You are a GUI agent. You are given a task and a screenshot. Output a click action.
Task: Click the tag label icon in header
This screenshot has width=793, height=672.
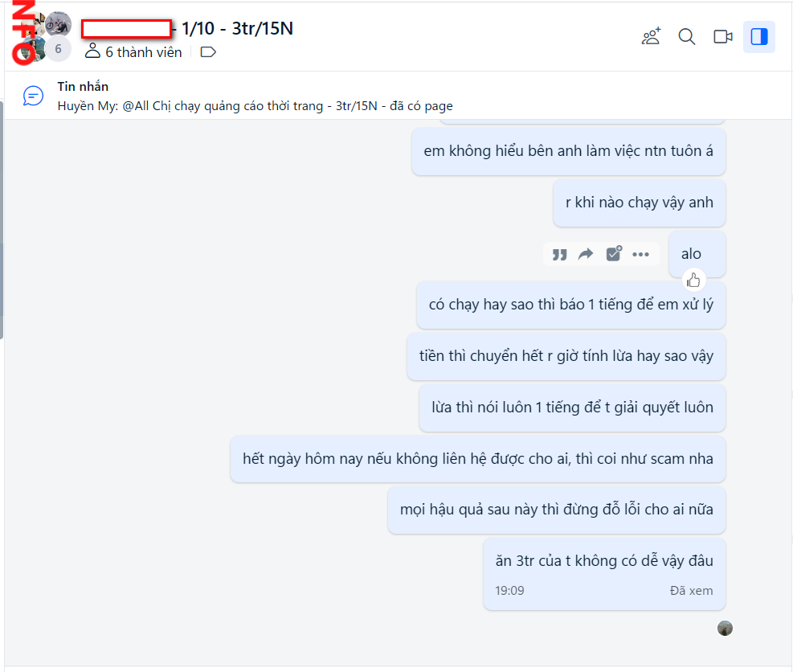pos(208,52)
